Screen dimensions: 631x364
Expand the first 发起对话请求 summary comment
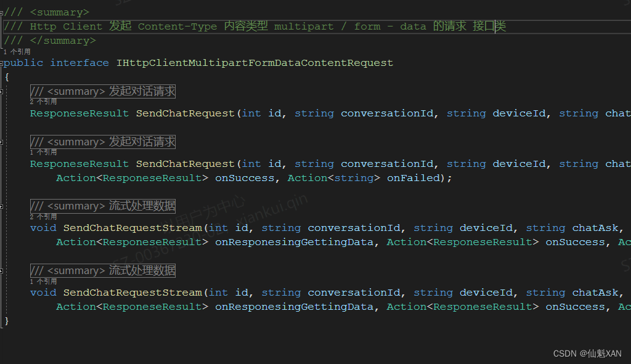(102, 91)
